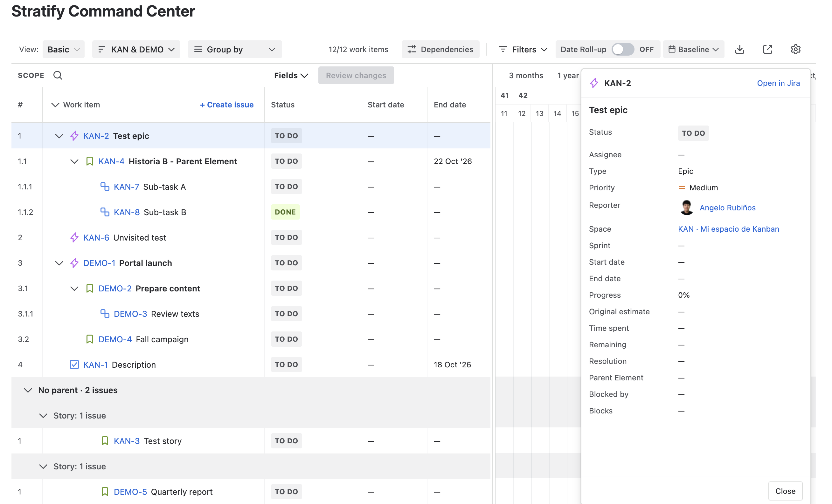Viewport: 832px width, 504px height.
Task: Click the Review changes button
Action: click(x=356, y=75)
